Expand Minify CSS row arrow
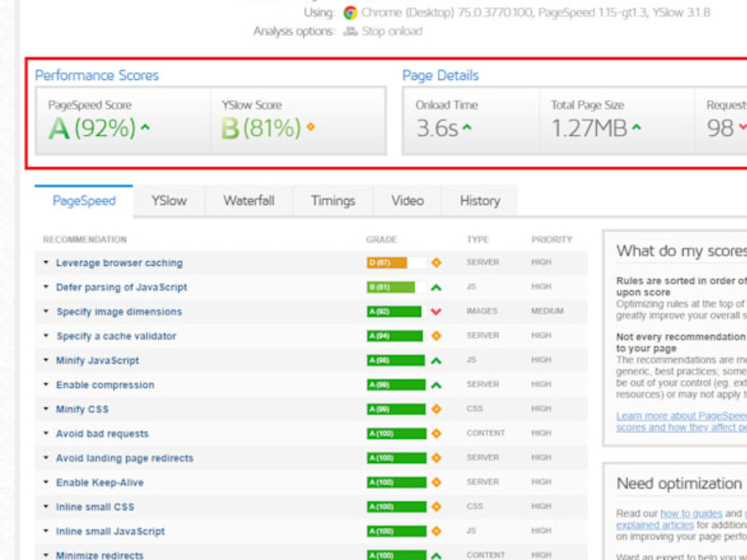This screenshot has width=747, height=560. (x=46, y=409)
